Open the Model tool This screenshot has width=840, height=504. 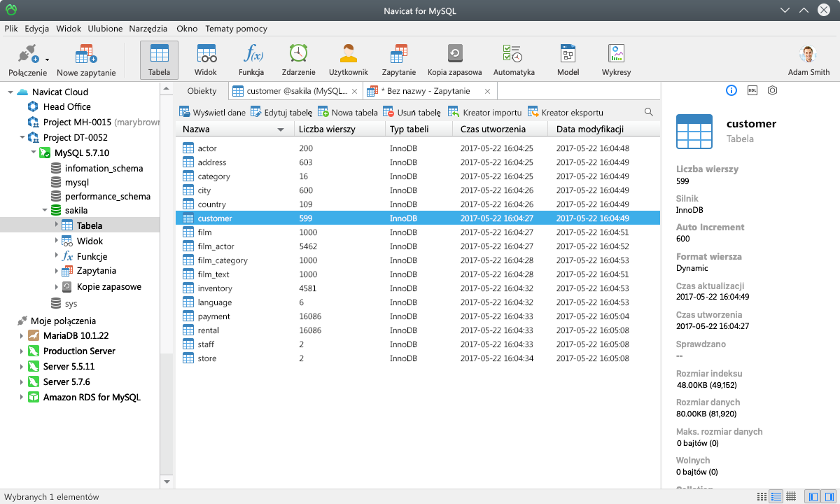567,59
